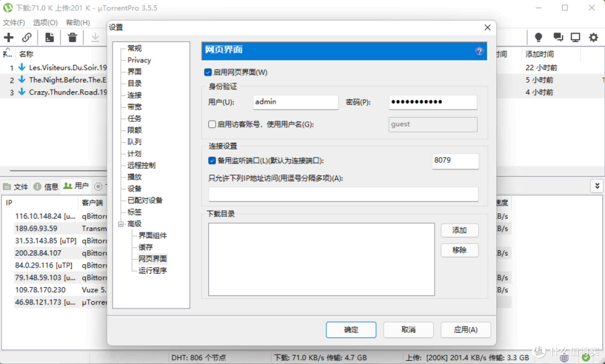Open the 选项 menu

click(x=45, y=22)
